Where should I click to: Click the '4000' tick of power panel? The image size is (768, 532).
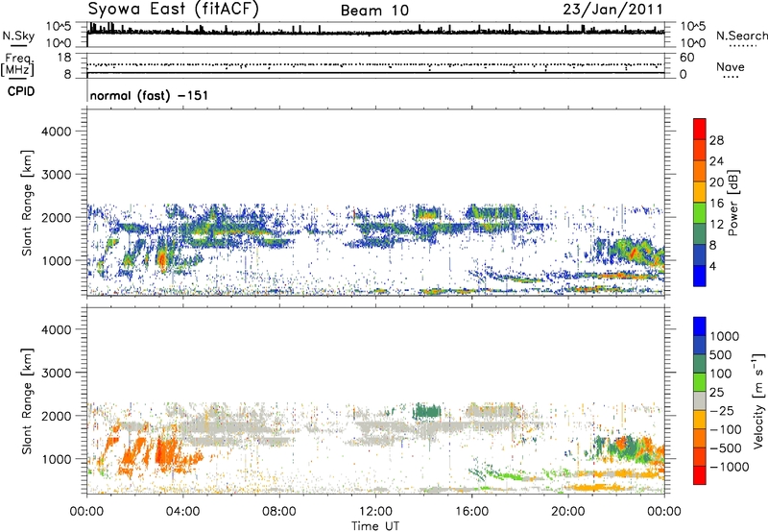click(x=57, y=132)
